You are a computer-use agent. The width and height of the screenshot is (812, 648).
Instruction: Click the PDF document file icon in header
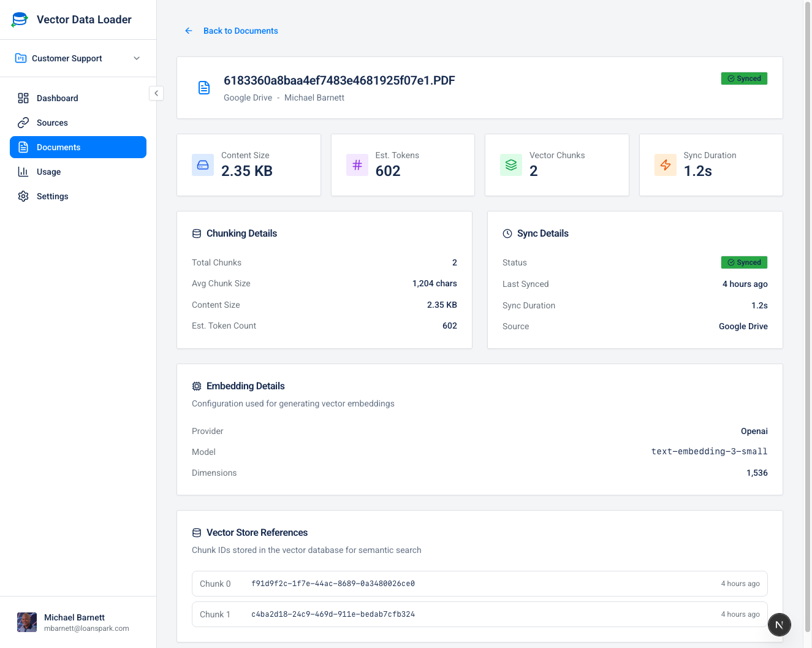(x=204, y=88)
